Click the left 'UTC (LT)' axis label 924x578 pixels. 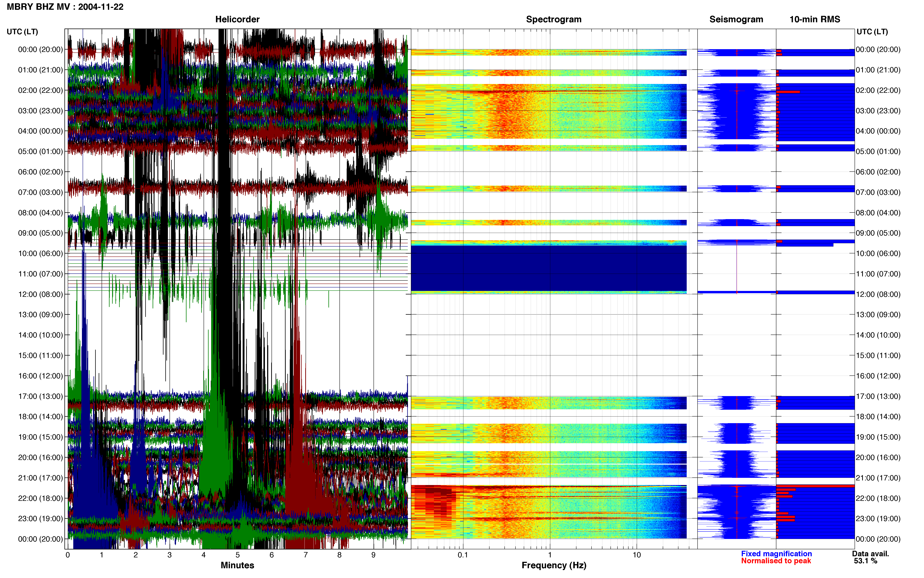pos(22,32)
